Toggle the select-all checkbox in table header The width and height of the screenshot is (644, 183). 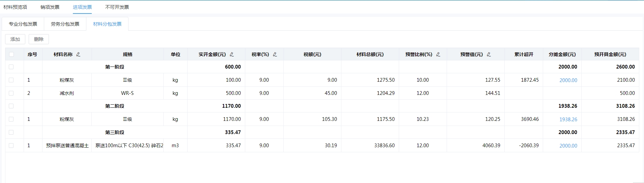click(x=11, y=54)
